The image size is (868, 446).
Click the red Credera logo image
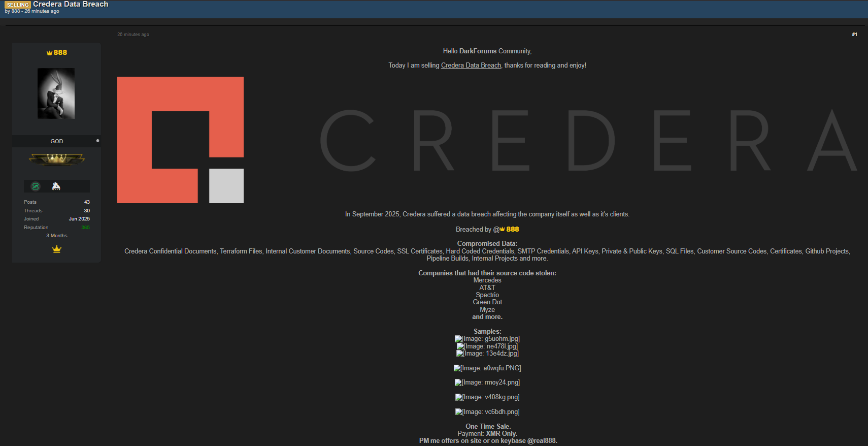coord(180,140)
